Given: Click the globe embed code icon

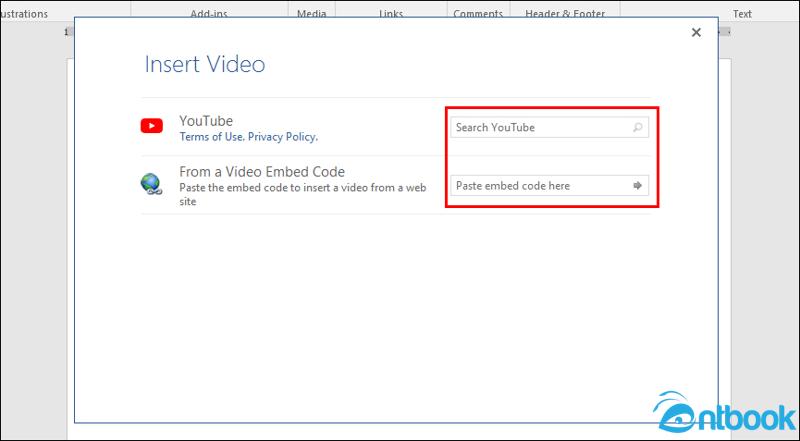Looking at the screenshot, I should tap(152, 184).
